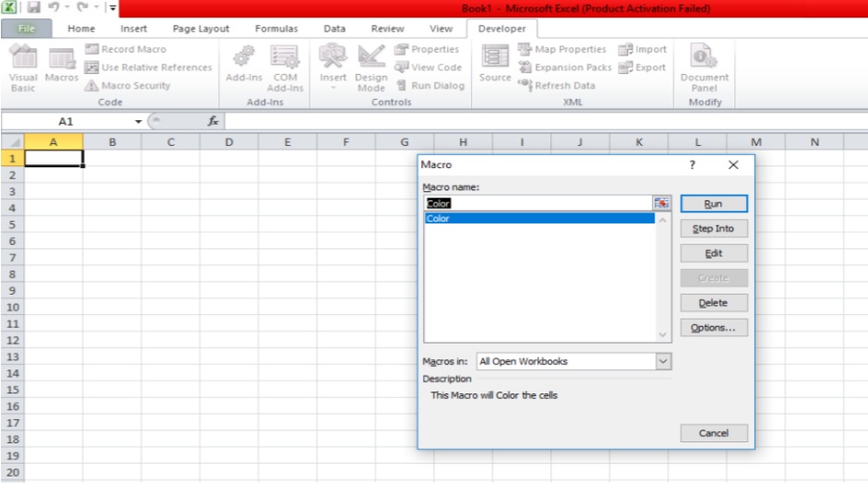Open the Visual Basic editor
Viewport: 868px width, 483px height.
tap(23, 68)
